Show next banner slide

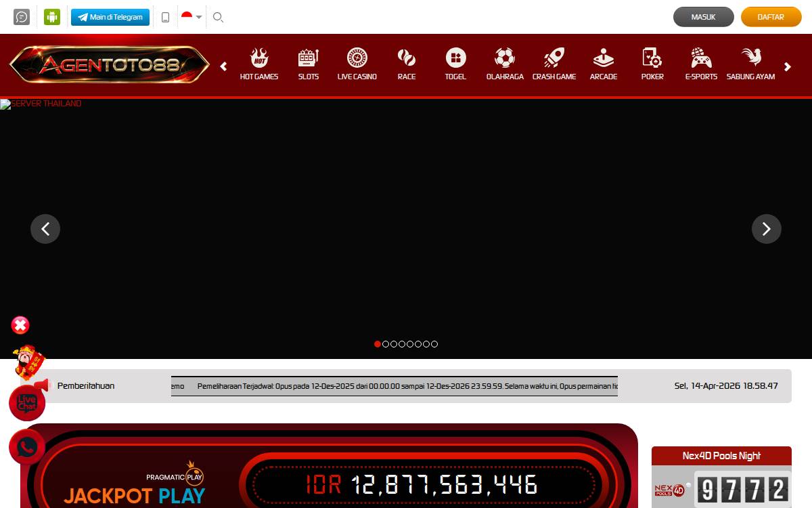click(767, 229)
